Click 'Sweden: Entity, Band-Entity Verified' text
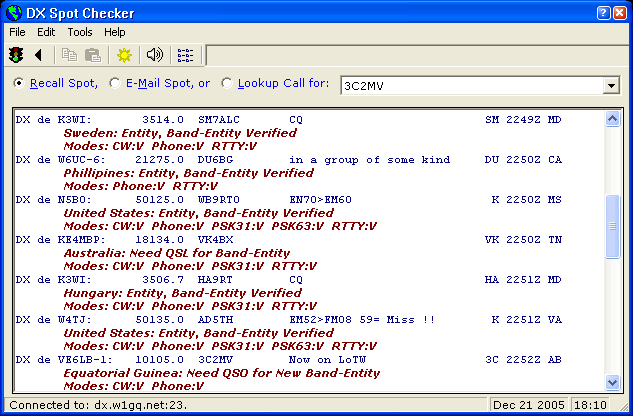The width and height of the screenshot is (633, 416). coord(180,133)
